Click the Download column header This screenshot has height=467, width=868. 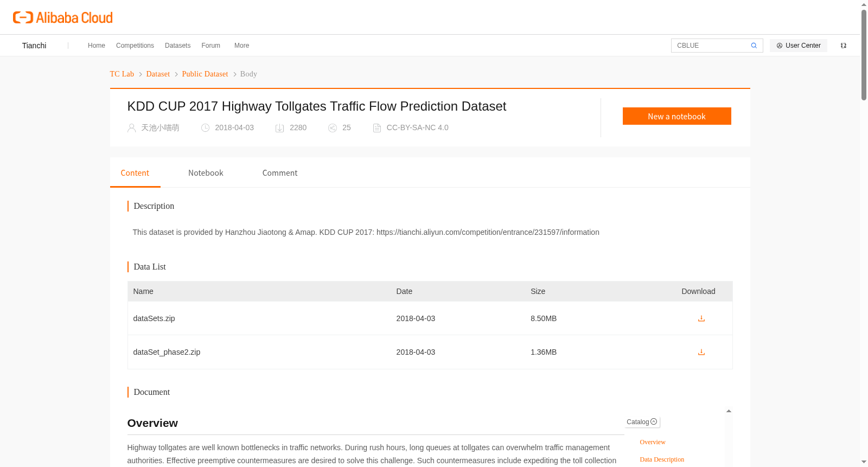(698, 291)
